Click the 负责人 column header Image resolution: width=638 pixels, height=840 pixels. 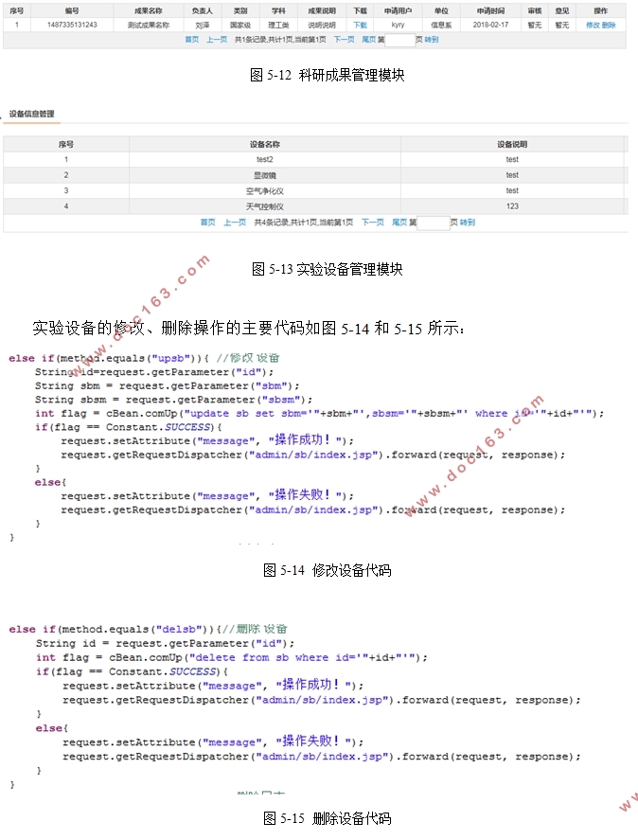coord(202,10)
